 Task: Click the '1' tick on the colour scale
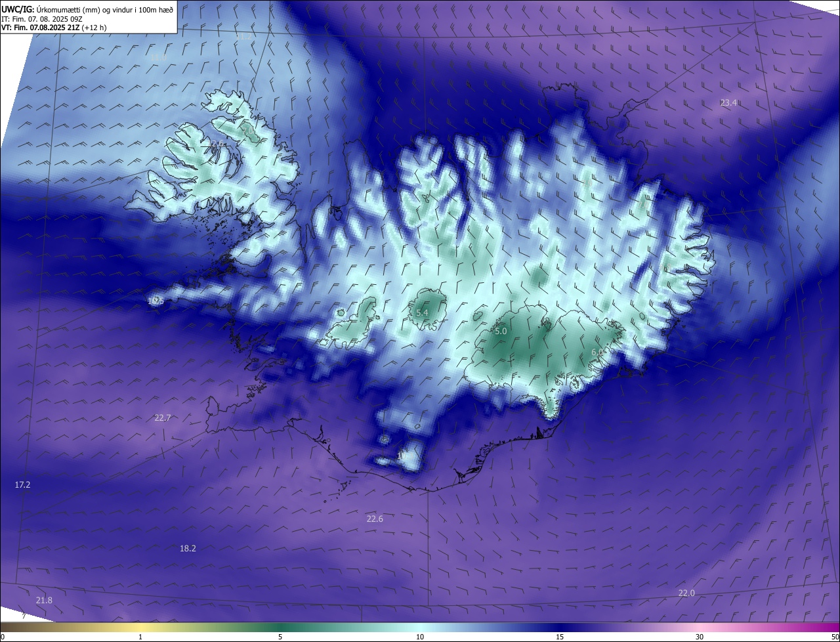[x=140, y=637]
